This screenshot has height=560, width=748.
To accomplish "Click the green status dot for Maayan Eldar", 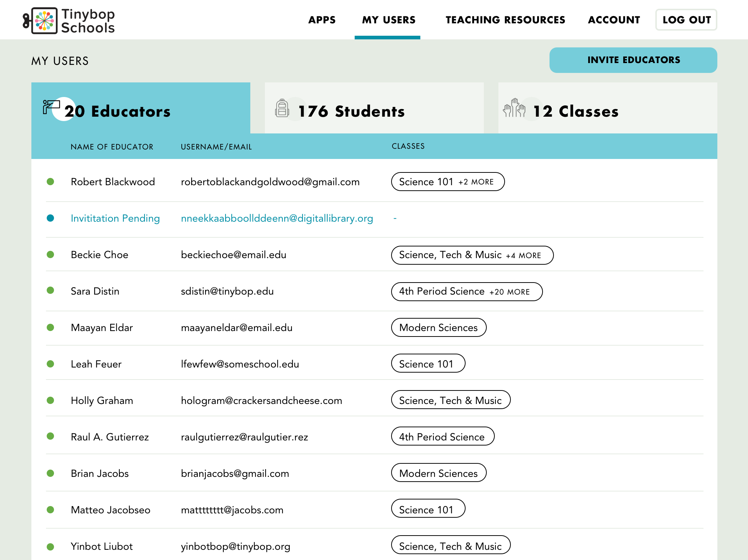I will [50, 327].
